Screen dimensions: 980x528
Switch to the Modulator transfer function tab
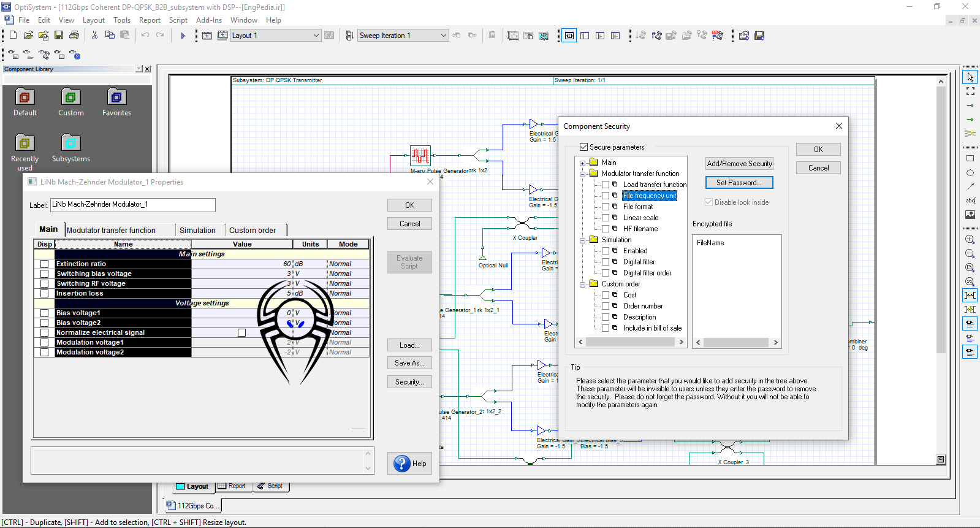coord(111,231)
